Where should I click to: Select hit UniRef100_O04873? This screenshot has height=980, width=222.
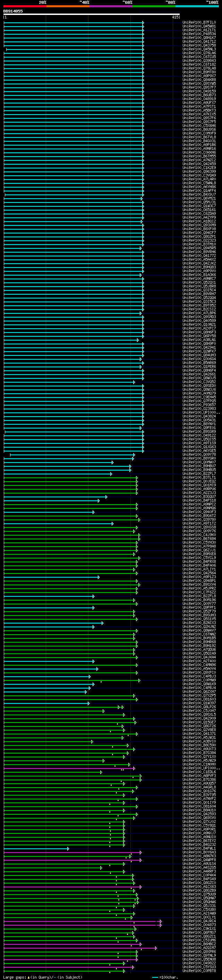(x=199, y=925)
